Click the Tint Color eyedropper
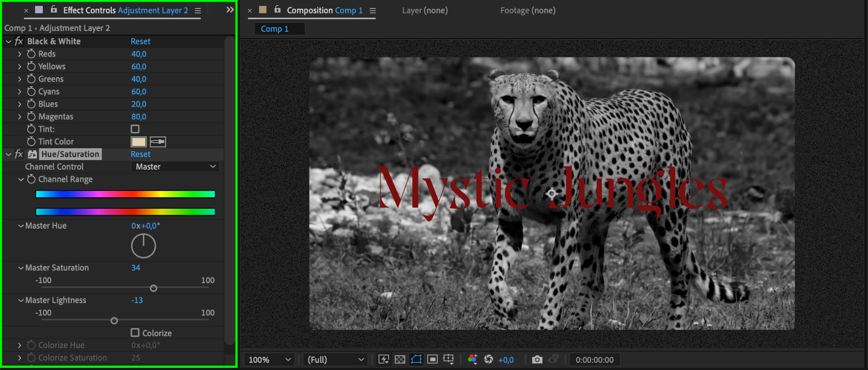This screenshot has width=868, height=370. (158, 142)
